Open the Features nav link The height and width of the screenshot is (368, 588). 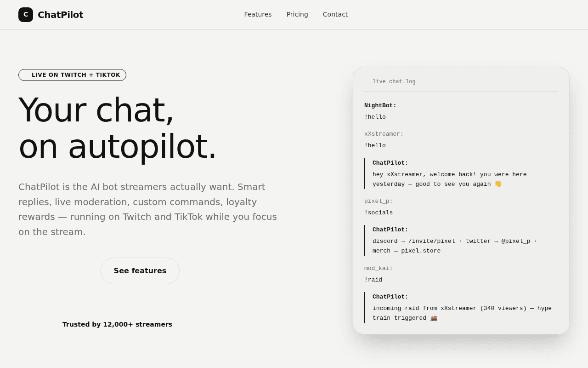tap(258, 14)
